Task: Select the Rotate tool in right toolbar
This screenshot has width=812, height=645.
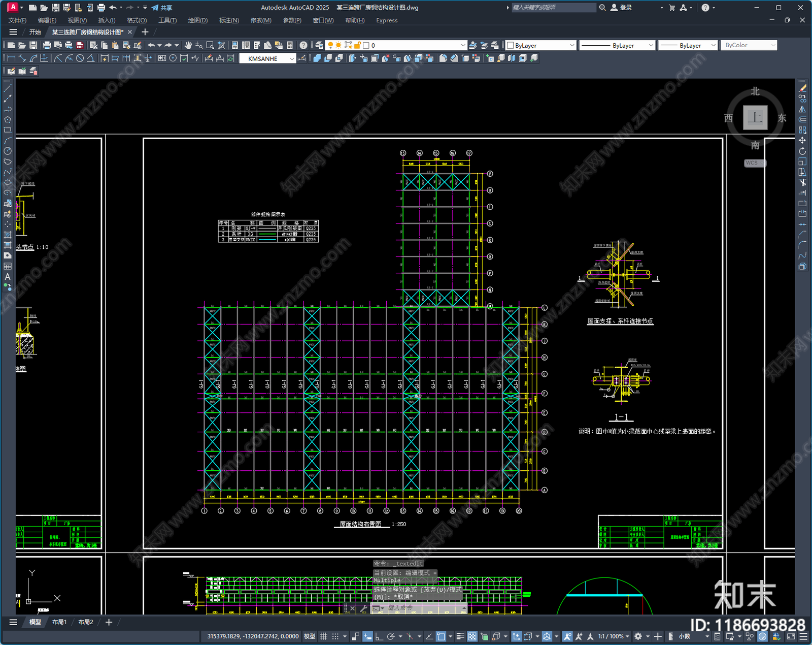Action: click(x=802, y=151)
